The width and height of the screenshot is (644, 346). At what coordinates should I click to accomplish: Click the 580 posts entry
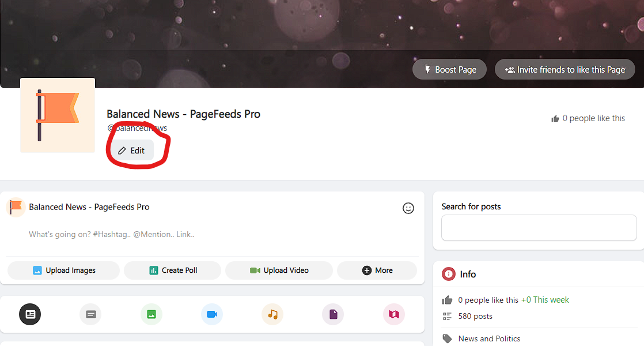(x=475, y=316)
